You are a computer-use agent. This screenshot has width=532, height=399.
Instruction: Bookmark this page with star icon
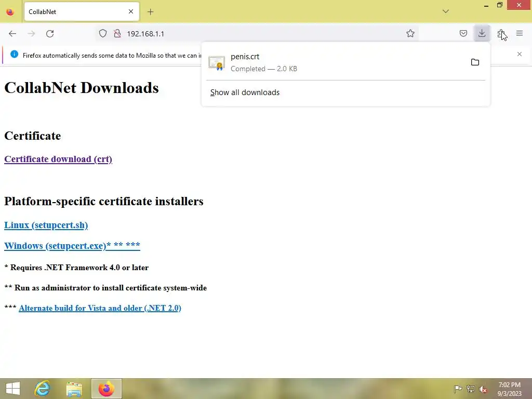(410, 33)
